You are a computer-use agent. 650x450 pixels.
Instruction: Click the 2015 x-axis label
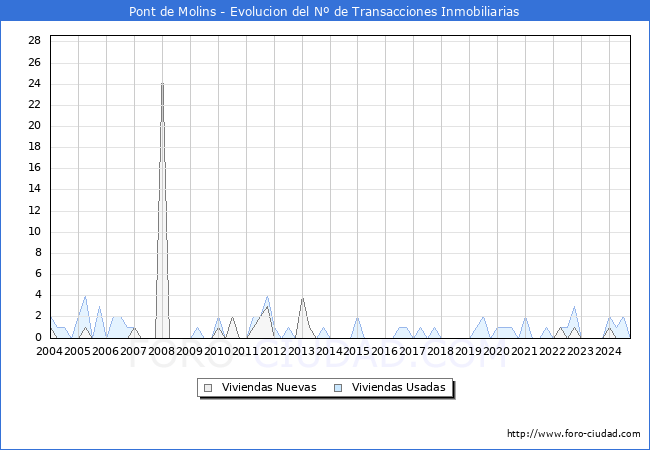[x=357, y=351]
